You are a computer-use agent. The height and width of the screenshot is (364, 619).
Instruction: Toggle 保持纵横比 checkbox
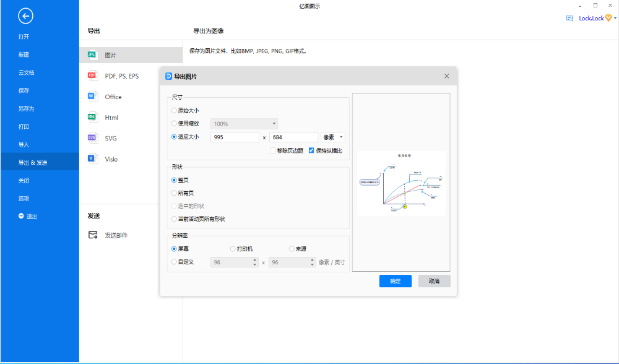coord(311,150)
